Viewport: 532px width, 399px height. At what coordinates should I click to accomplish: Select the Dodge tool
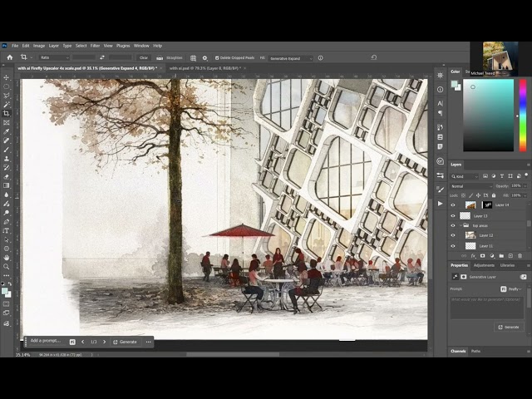click(x=6, y=213)
